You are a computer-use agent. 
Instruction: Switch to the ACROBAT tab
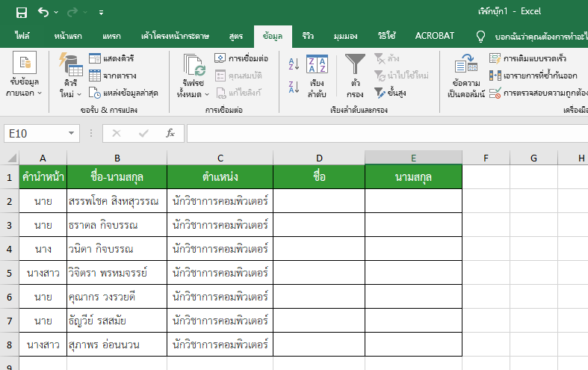coord(434,36)
